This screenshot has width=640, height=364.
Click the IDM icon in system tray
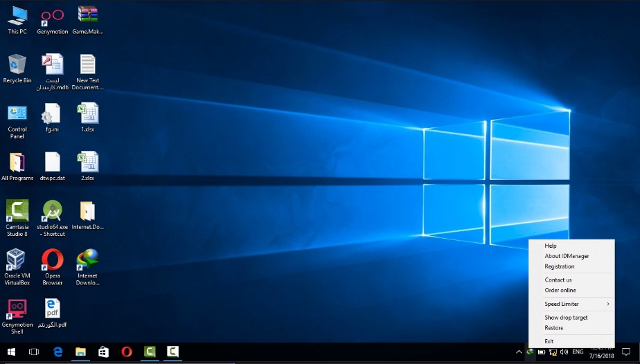pyautogui.click(x=530, y=352)
